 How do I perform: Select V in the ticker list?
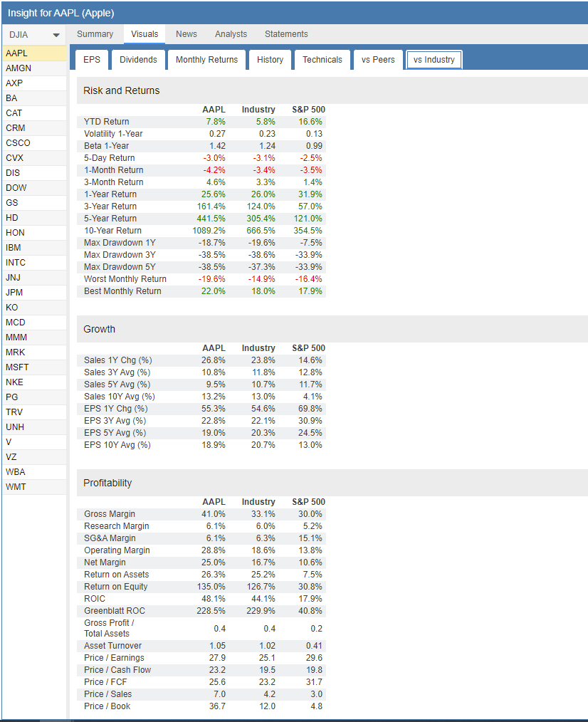(34, 442)
